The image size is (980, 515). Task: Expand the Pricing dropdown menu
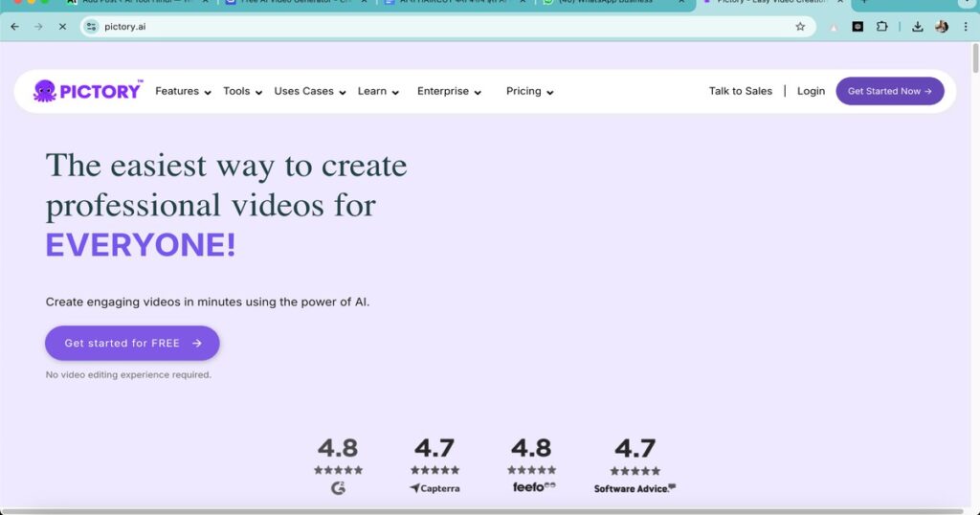[529, 91]
